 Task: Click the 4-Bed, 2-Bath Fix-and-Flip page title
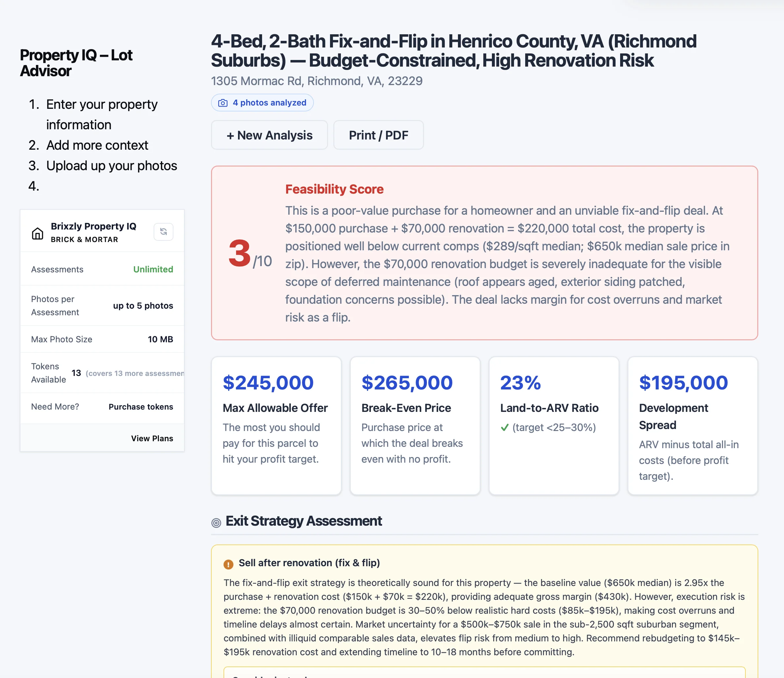coord(454,51)
